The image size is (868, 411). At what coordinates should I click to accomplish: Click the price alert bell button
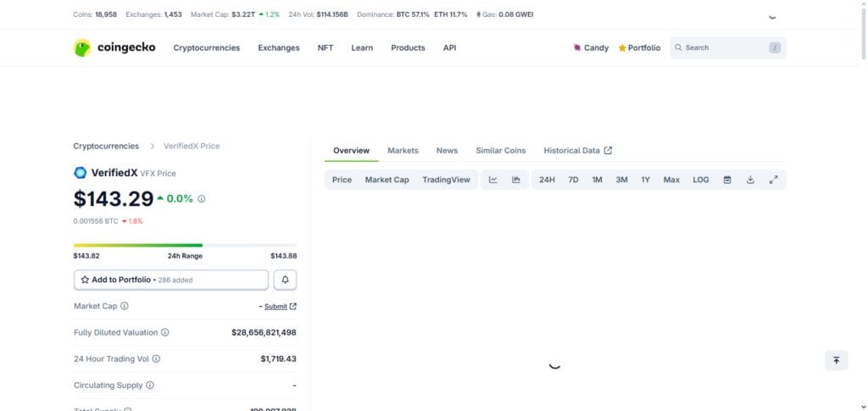285,280
